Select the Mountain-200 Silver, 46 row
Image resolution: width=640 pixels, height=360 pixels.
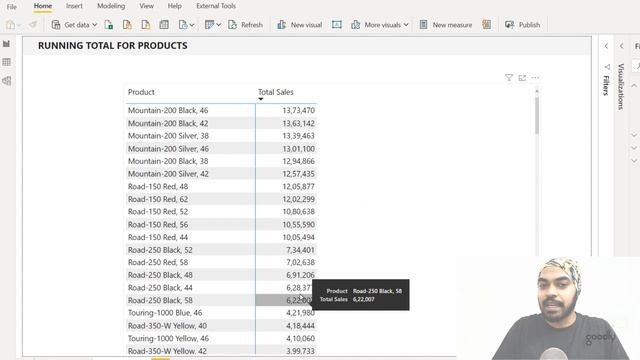click(x=221, y=149)
